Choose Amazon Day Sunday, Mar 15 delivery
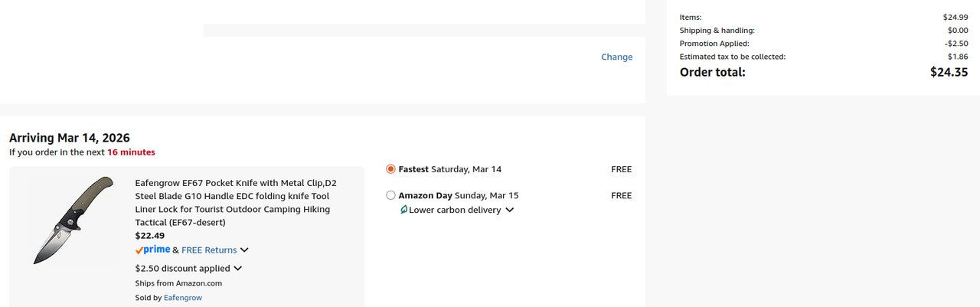980x307 pixels. pos(391,195)
